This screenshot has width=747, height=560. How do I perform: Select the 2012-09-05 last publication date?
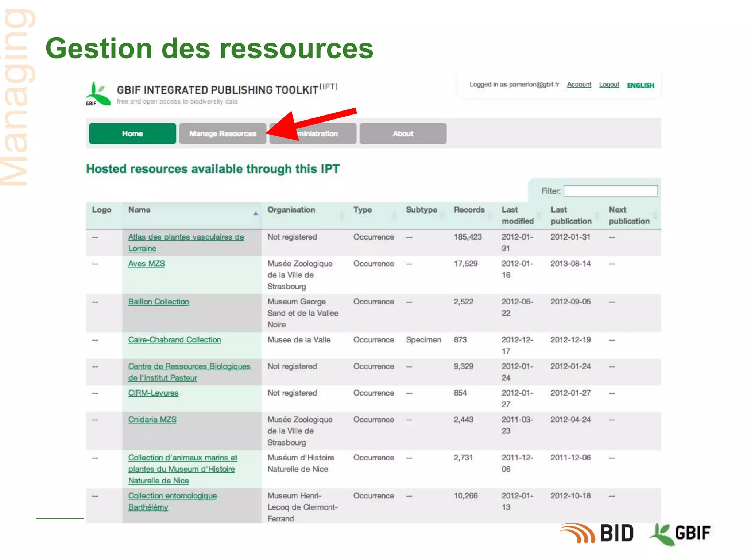(570, 302)
